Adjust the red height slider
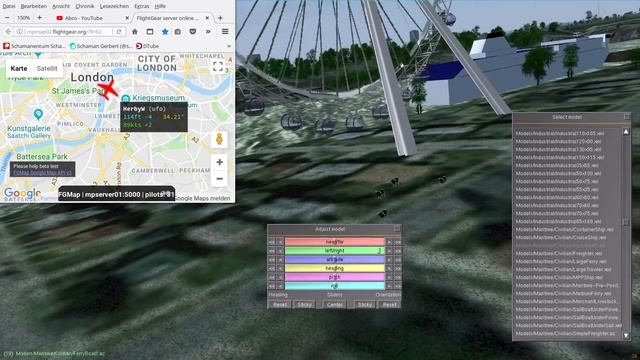The height and width of the screenshot is (360, 640). click(334, 242)
